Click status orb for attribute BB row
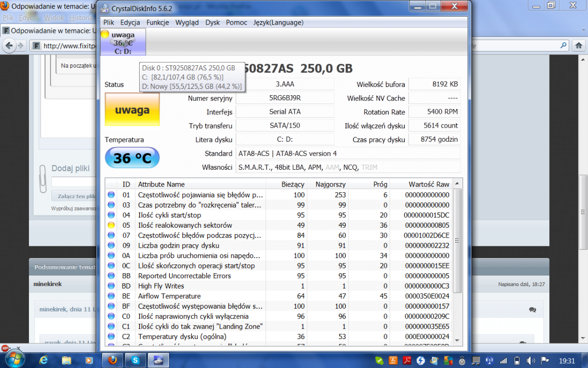The width and height of the screenshot is (588, 368). (111, 276)
